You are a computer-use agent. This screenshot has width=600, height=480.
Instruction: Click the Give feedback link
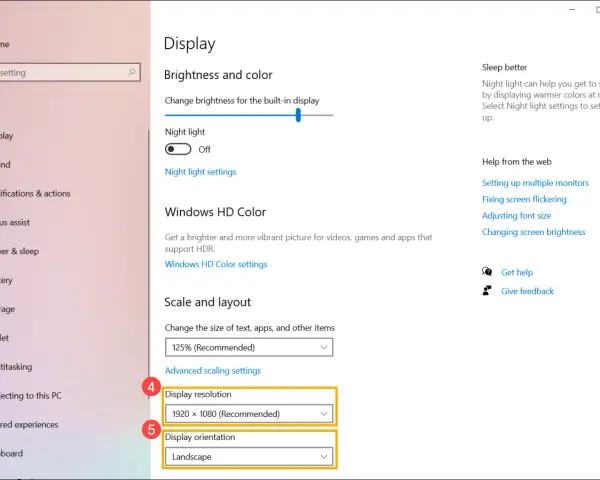coord(527,291)
